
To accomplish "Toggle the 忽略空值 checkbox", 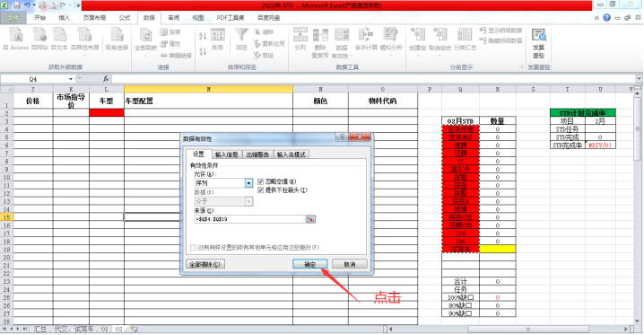I will (x=260, y=181).
